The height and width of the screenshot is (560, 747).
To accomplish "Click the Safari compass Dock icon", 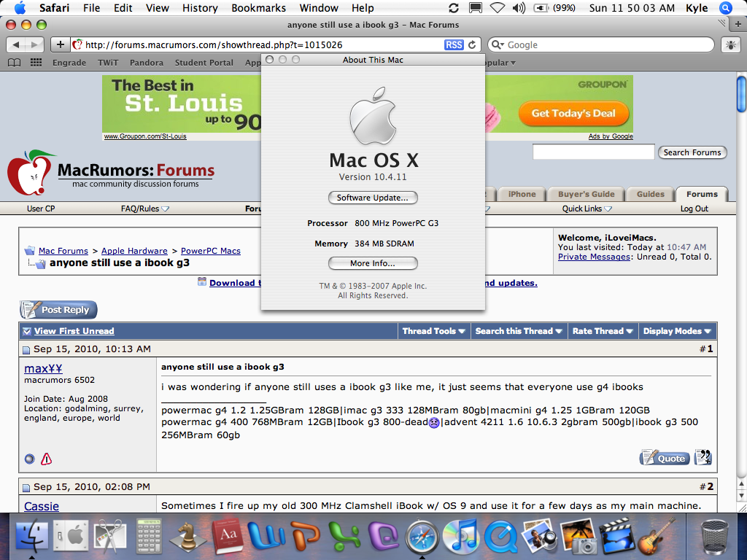I will [422, 537].
